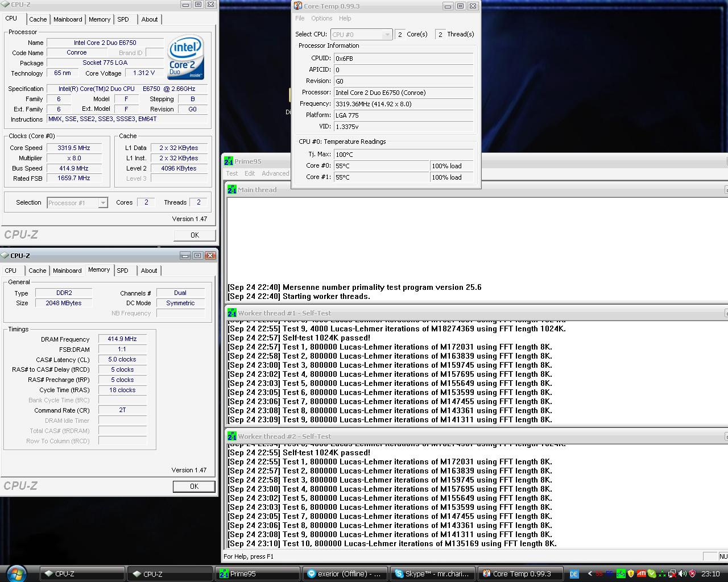
Task: Click Command Rate value 2T
Action: pyautogui.click(x=122, y=410)
